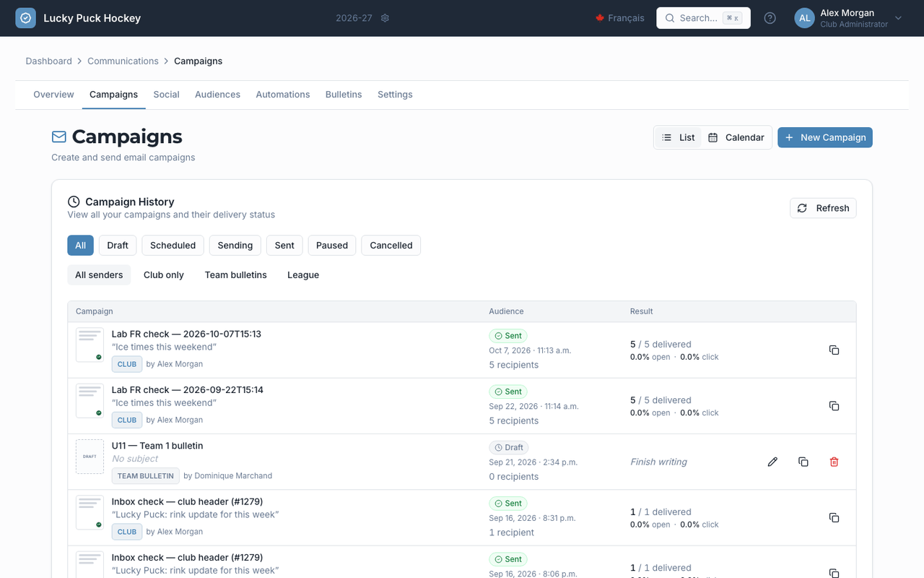Duplicate the U11 — Team 1 bulletin draft
Screen dimensions: 924x578
coord(803,462)
